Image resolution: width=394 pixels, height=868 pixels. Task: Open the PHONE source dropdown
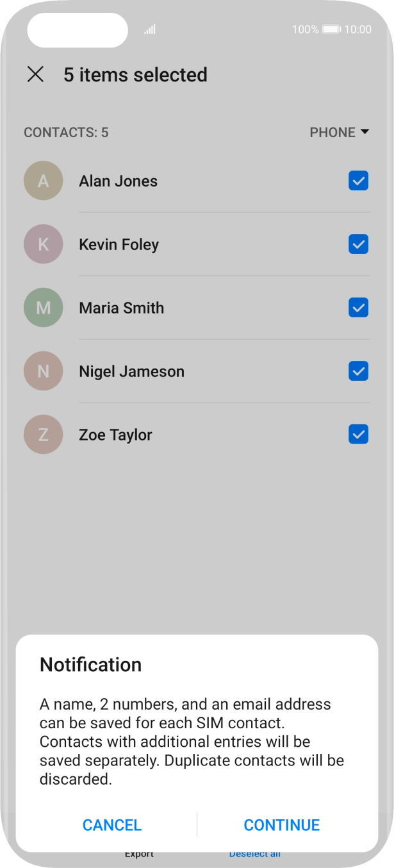pos(339,132)
